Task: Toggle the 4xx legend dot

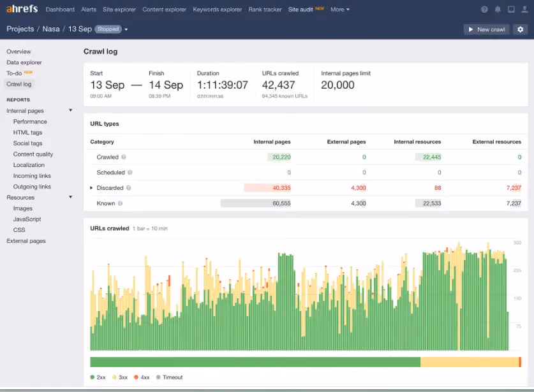Action: click(137, 377)
